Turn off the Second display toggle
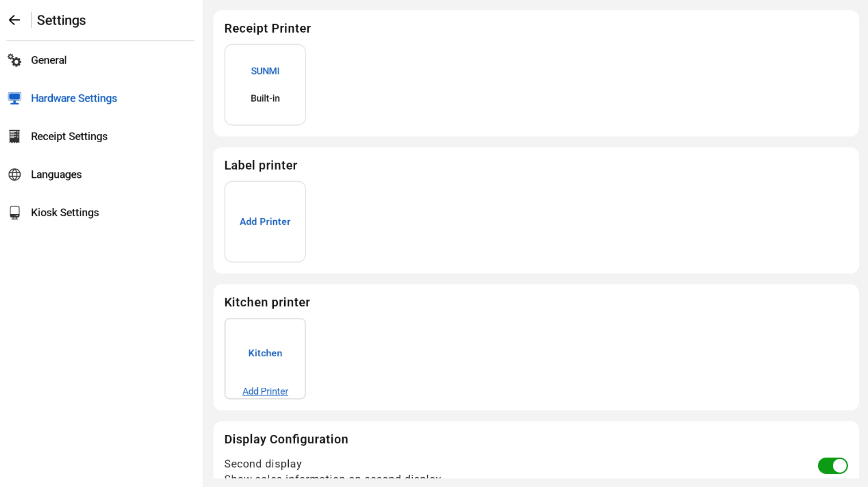 [x=832, y=466]
